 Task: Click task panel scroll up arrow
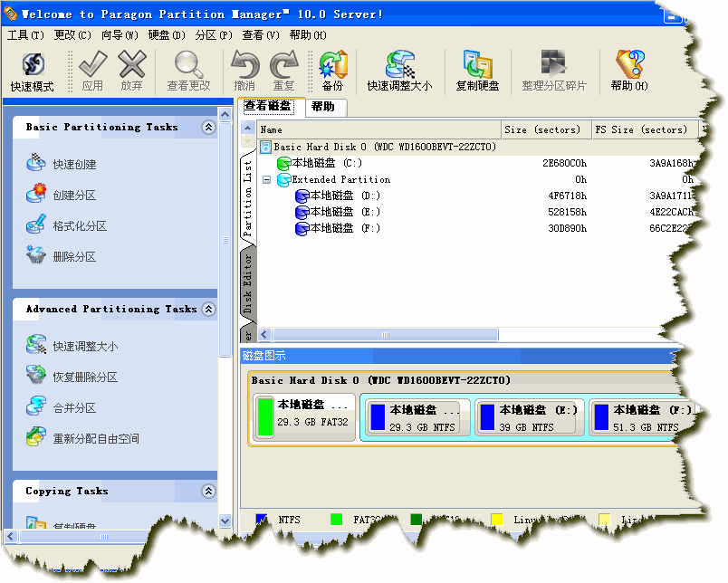[225, 114]
